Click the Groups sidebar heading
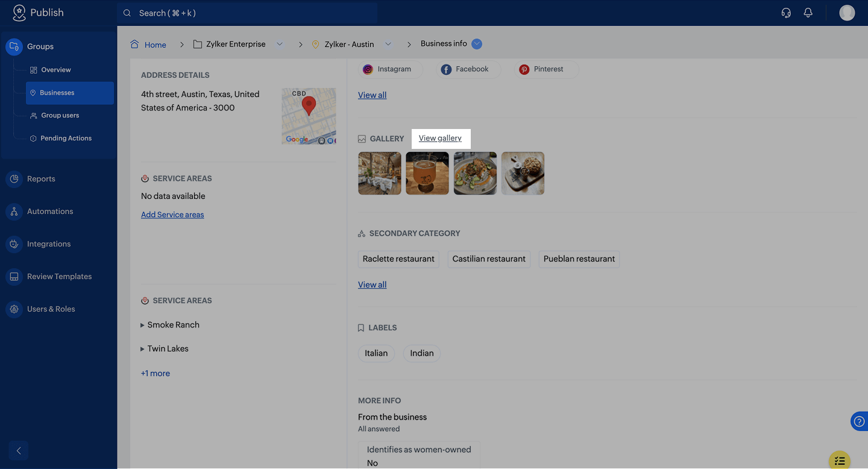 (x=40, y=46)
